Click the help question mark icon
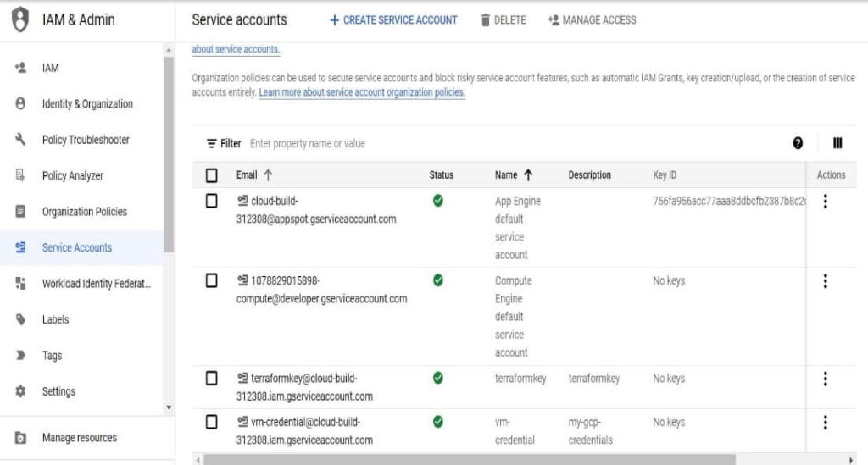Image resolution: width=868 pixels, height=465 pixels. coord(798,143)
